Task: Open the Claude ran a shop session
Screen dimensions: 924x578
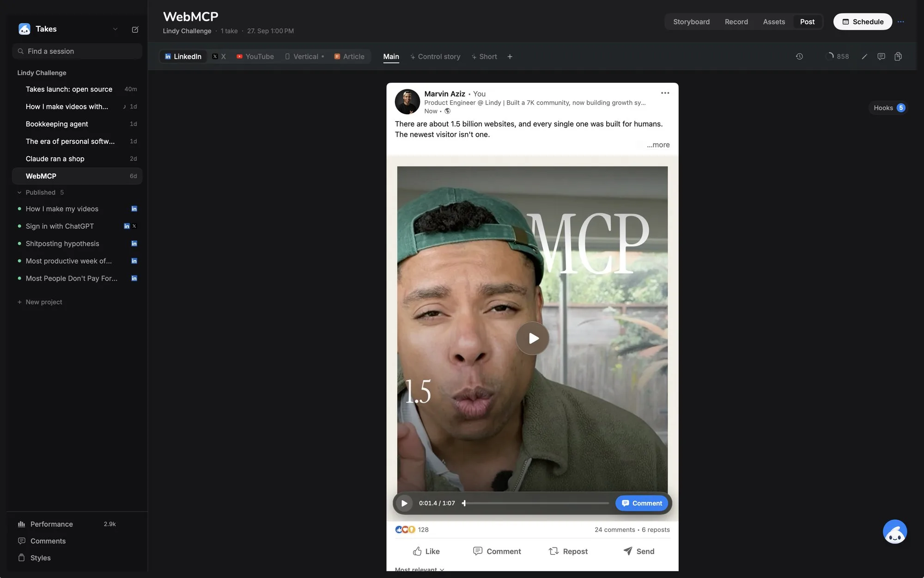Action: [x=77, y=159]
